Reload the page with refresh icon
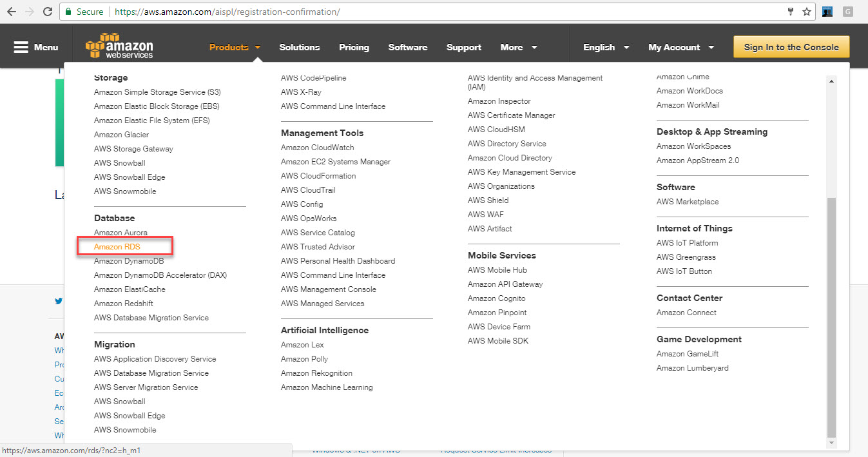This screenshot has height=457, width=868. [48, 12]
